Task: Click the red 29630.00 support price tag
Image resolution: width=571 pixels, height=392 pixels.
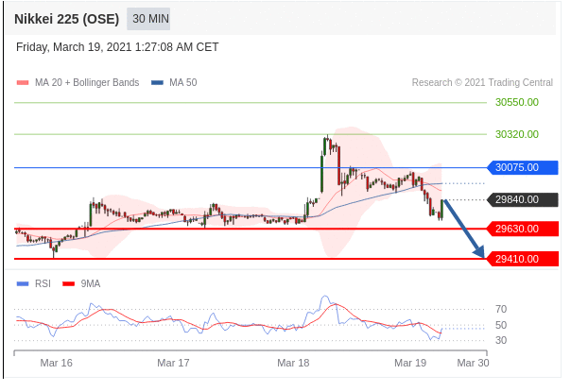Action: tap(523, 229)
